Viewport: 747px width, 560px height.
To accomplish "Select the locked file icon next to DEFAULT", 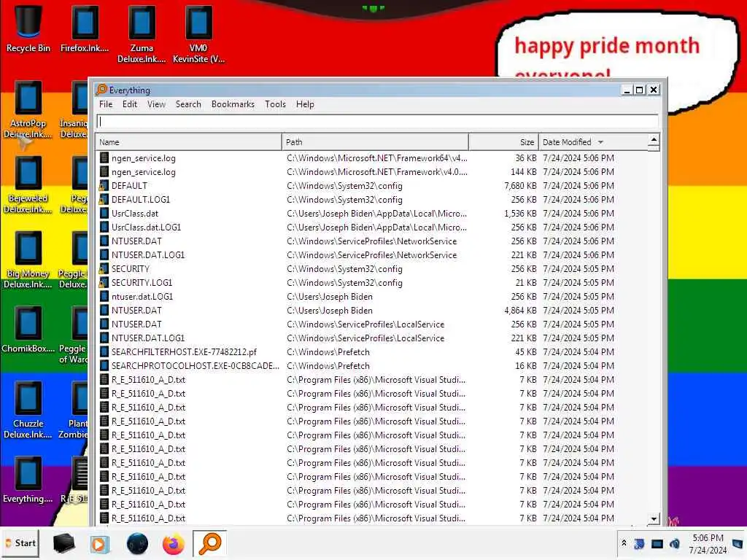I will tap(104, 186).
